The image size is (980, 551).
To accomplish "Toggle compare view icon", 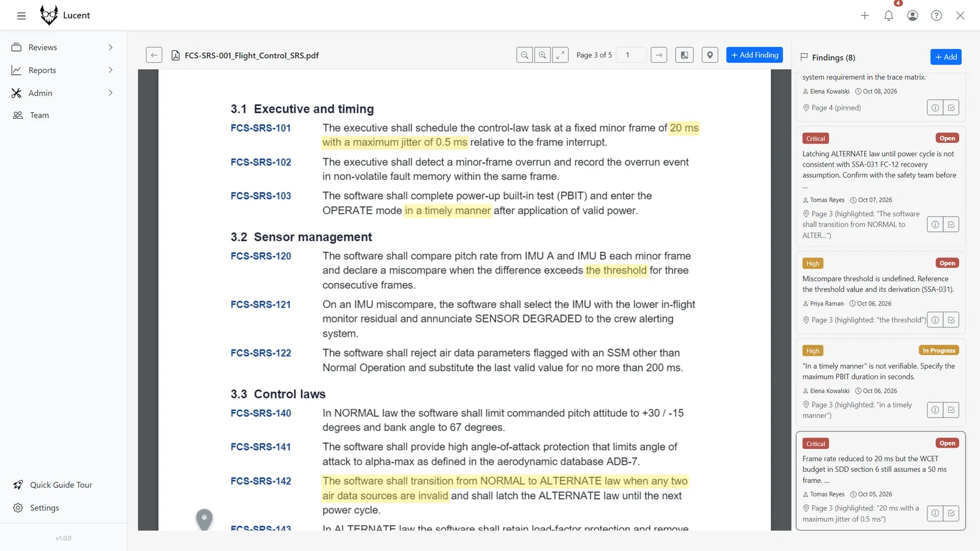I will 684,55.
